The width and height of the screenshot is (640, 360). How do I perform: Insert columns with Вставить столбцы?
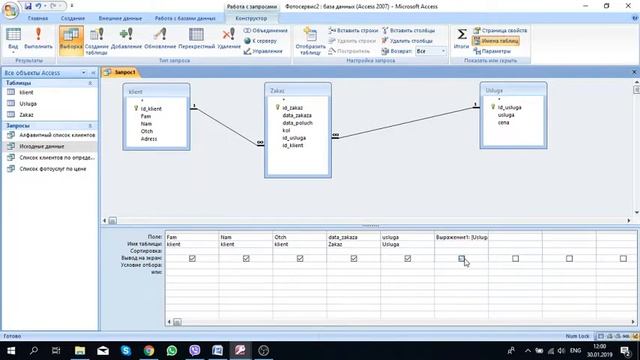408,31
